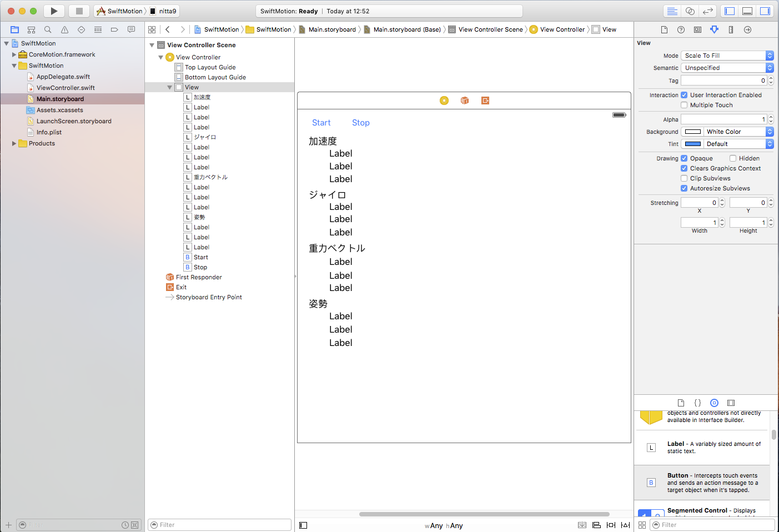Collapse the View Controller Scene disclosure triangle

pos(152,45)
